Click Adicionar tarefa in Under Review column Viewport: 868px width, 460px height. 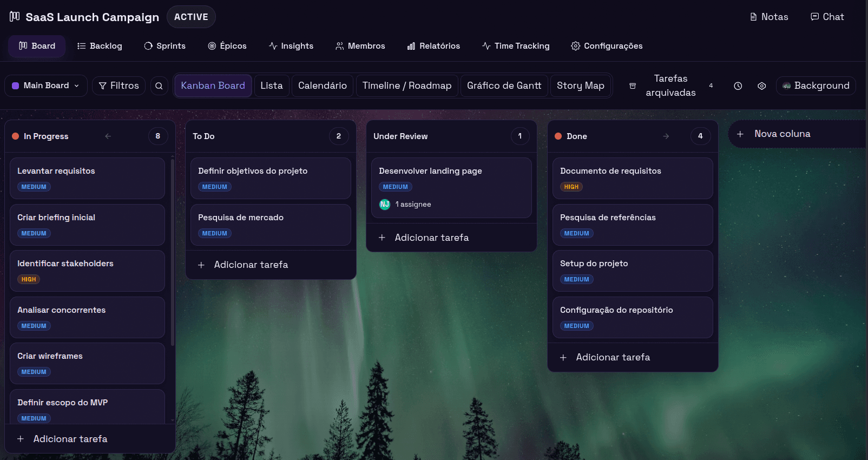pos(451,238)
